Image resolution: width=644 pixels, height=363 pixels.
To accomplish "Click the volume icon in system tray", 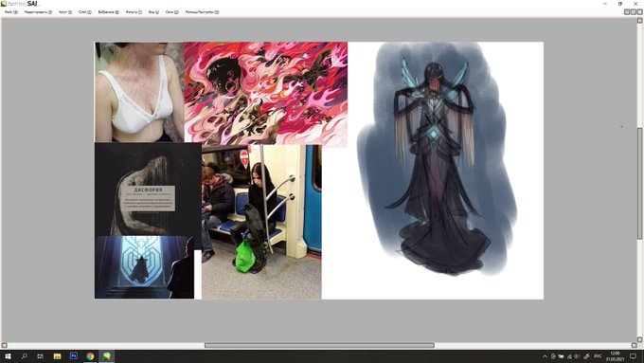I will click(x=577, y=356).
